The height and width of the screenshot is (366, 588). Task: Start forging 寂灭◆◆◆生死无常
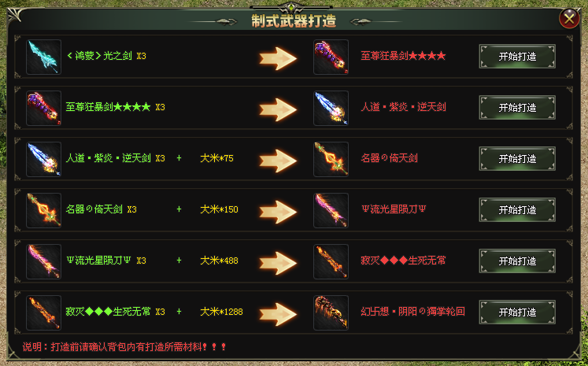[x=517, y=261]
